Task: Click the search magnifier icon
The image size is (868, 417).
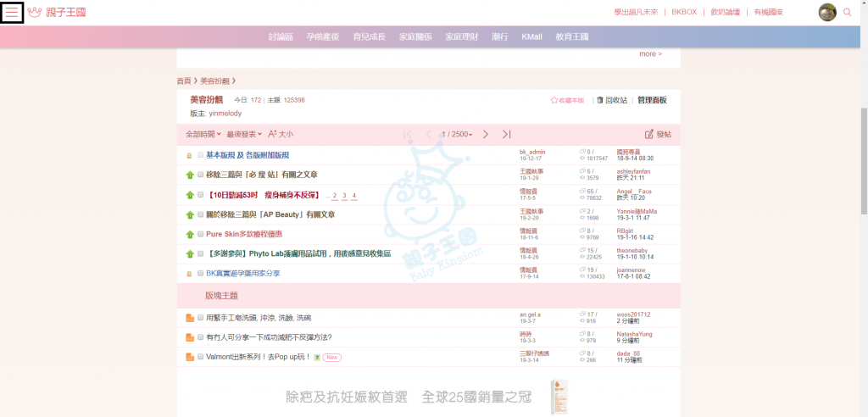Action: tap(847, 13)
